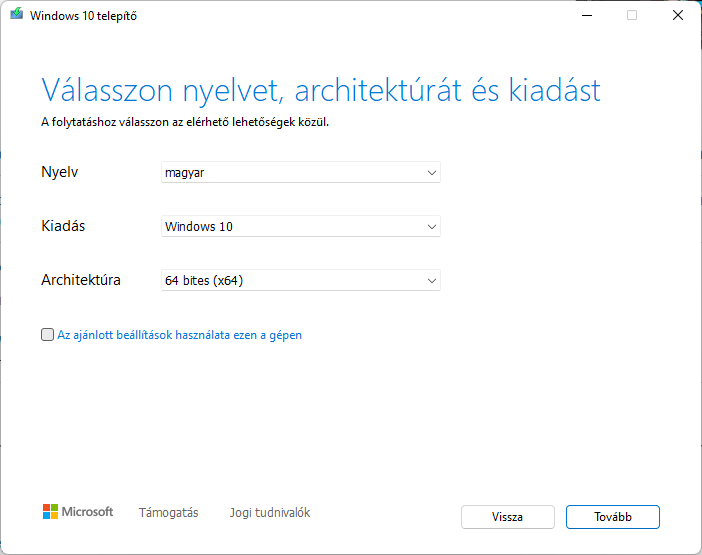Click the Vissza back button
The height and width of the screenshot is (555, 702).
click(x=508, y=517)
